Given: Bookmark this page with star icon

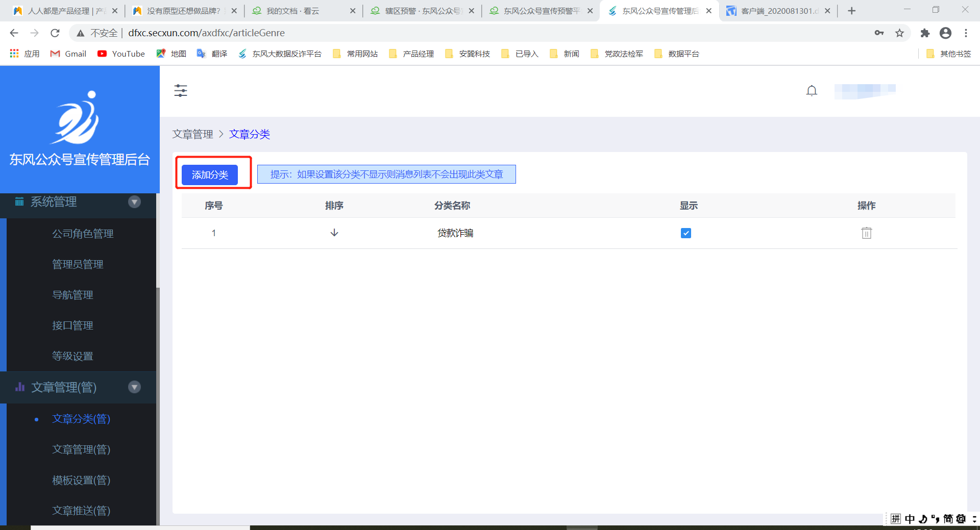Looking at the screenshot, I should 899,33.
